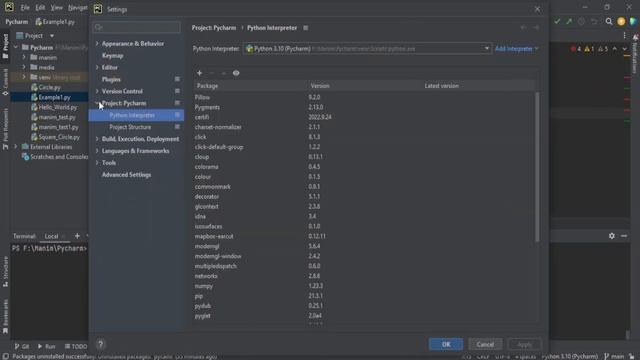640x360 pixels.
Task: Select the moderngl package row
Action: 364,246
